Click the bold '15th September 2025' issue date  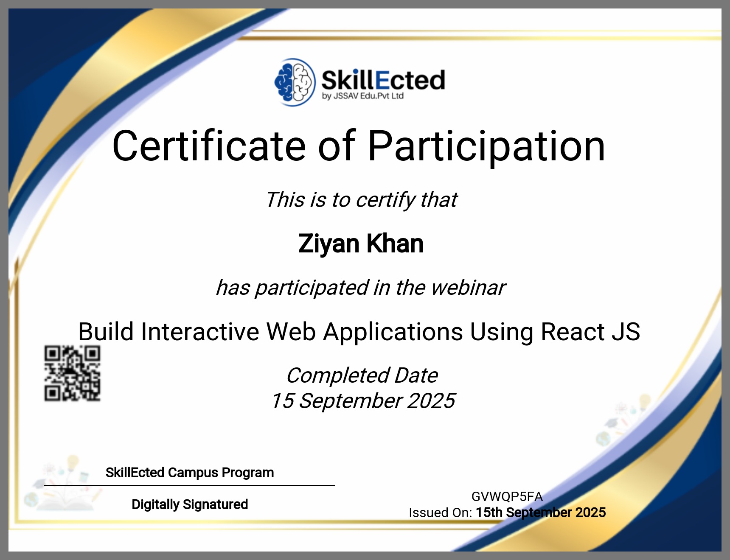tap(541, 512)
